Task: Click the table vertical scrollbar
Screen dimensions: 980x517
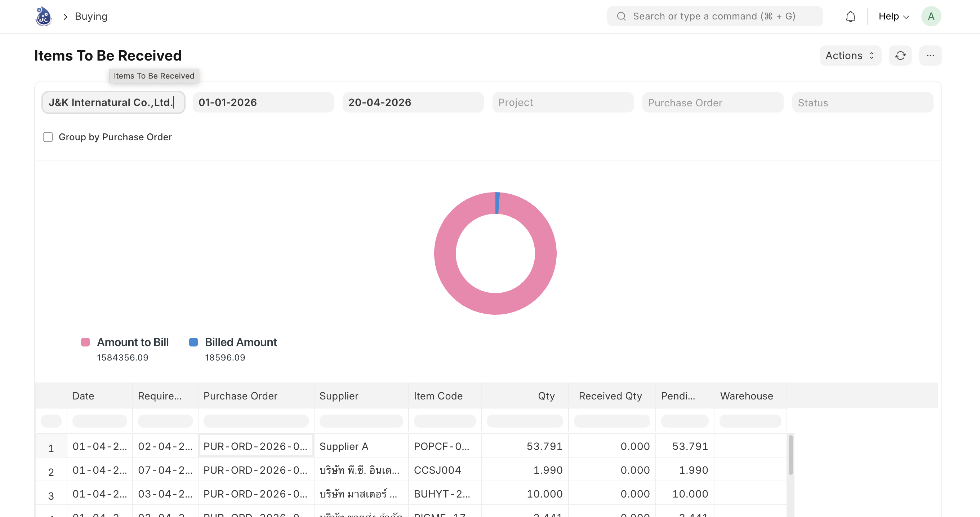Action: (790, 455)
